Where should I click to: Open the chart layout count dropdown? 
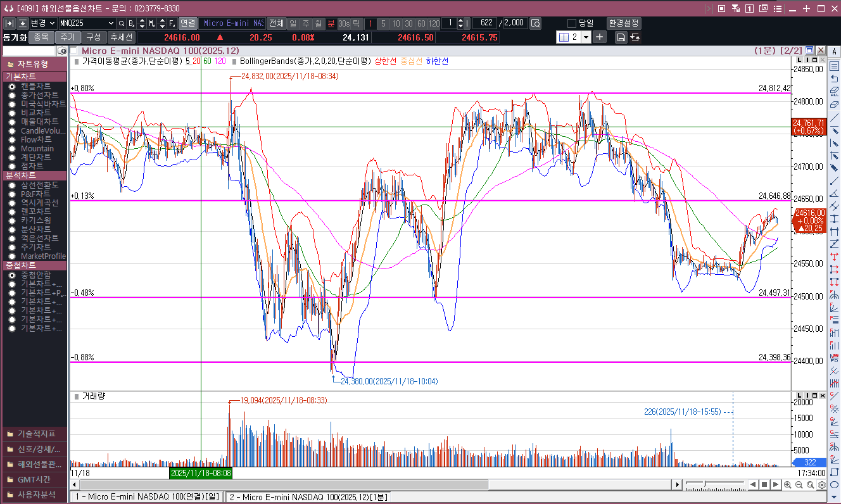586,37
